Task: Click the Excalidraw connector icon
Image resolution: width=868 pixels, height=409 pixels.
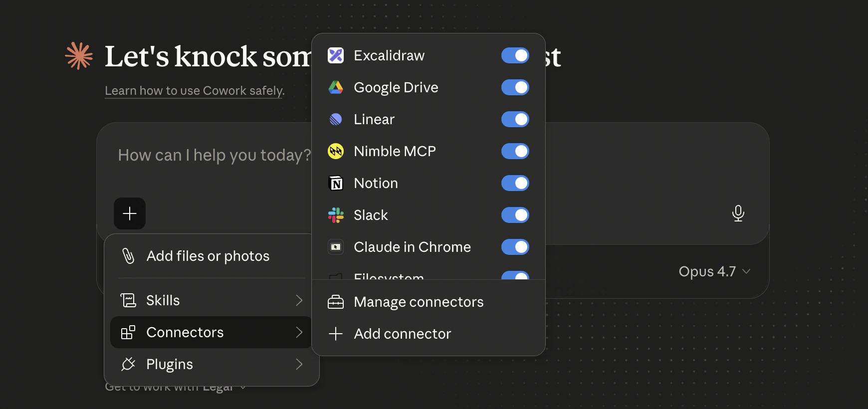Action: coord(336,55)
